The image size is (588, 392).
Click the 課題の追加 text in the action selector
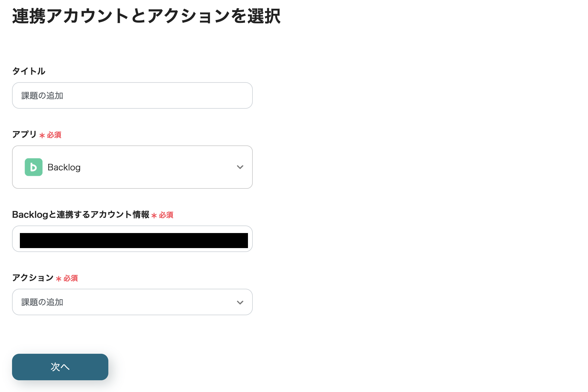[42, 302]
